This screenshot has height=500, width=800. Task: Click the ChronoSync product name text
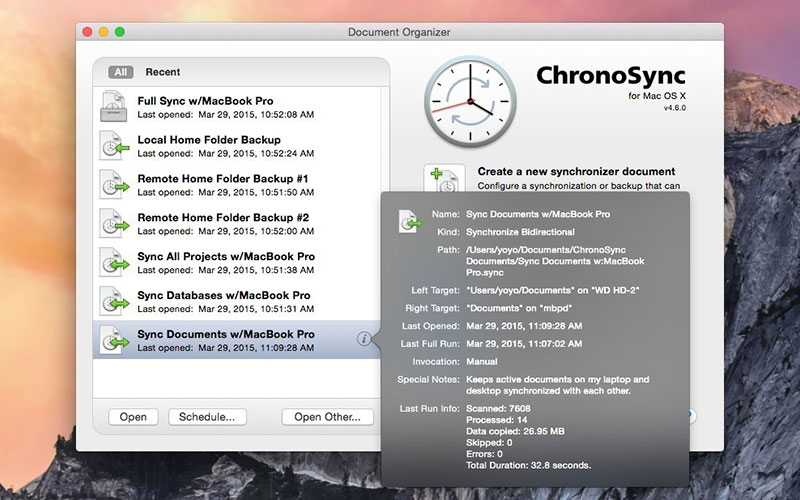[x=611, y=76]
